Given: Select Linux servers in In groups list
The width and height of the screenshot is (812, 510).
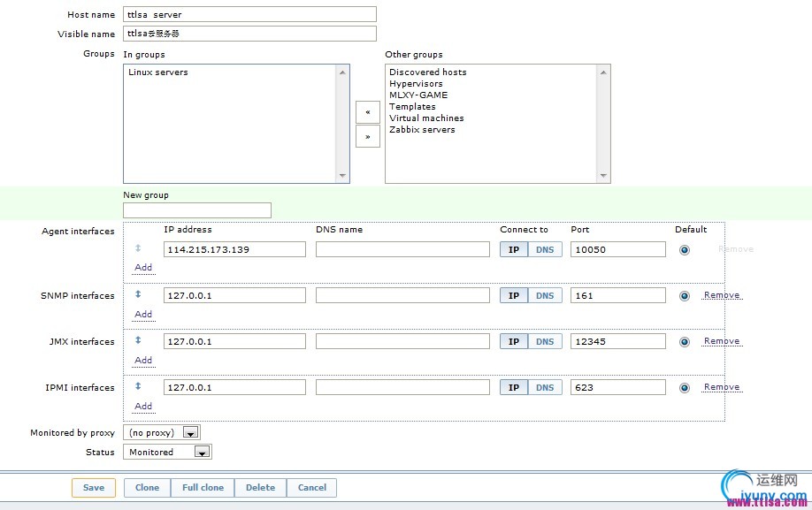Looking at the screenshot, I should [158, 72].
